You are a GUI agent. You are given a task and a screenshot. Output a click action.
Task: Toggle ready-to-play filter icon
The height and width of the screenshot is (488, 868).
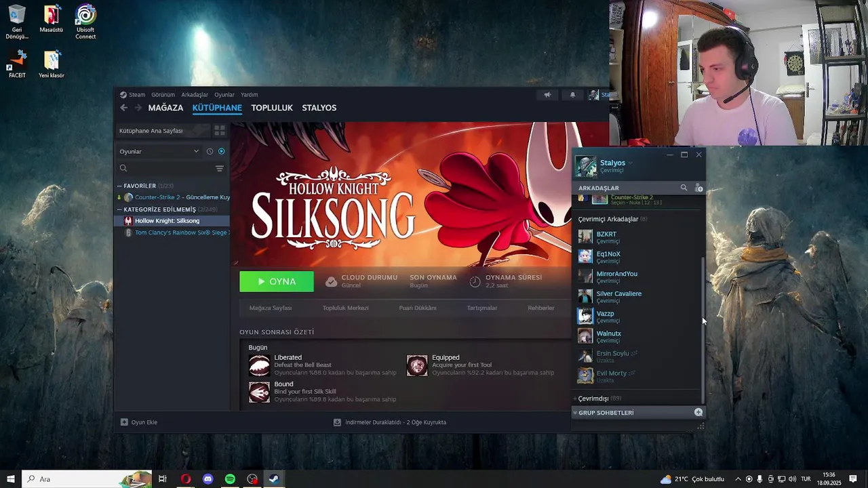point(221,151)
